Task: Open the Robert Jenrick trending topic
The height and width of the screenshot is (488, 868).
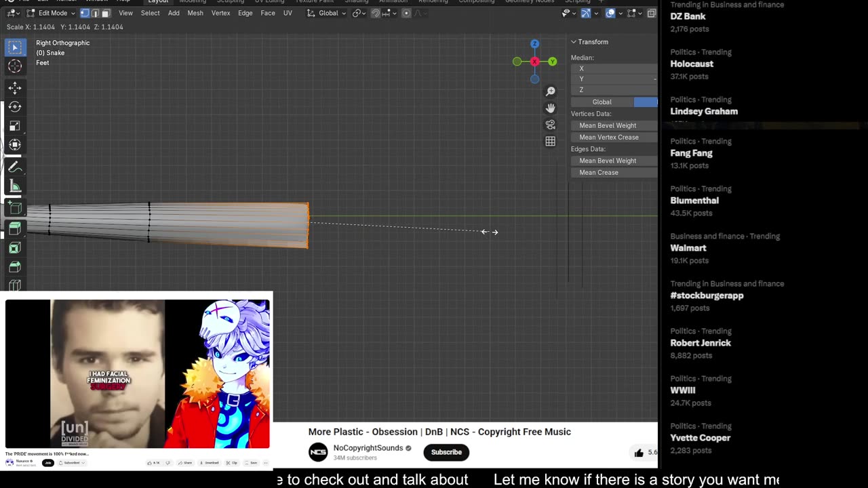Action: pyautogui.click(x=701, y=343)
